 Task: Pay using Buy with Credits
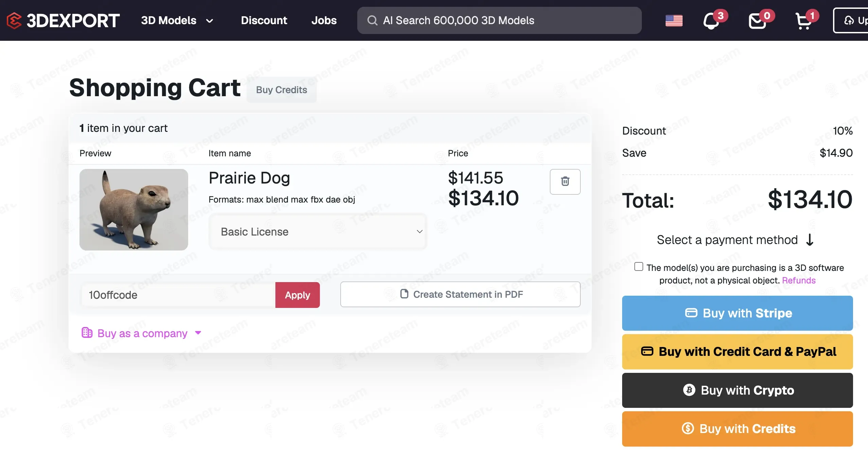click(738, 429)
